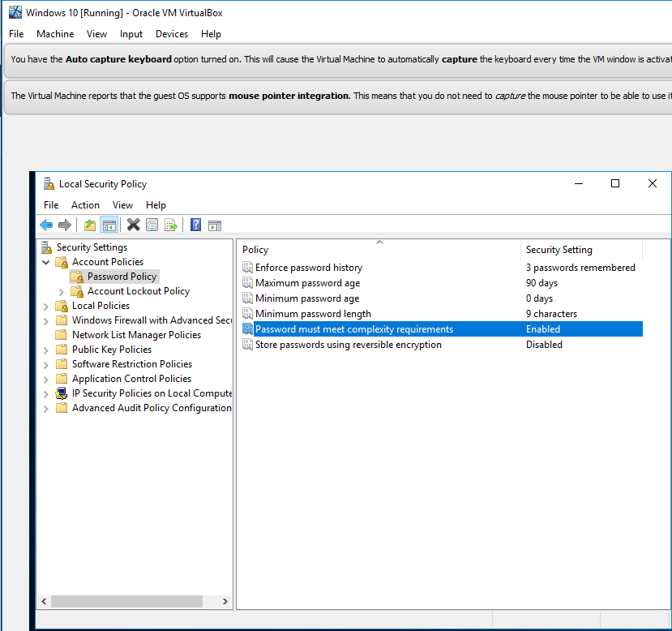Click the 'Disabled' security setting value
The image size is (672, 631).
pyautogui.click(x=544, y=345)
